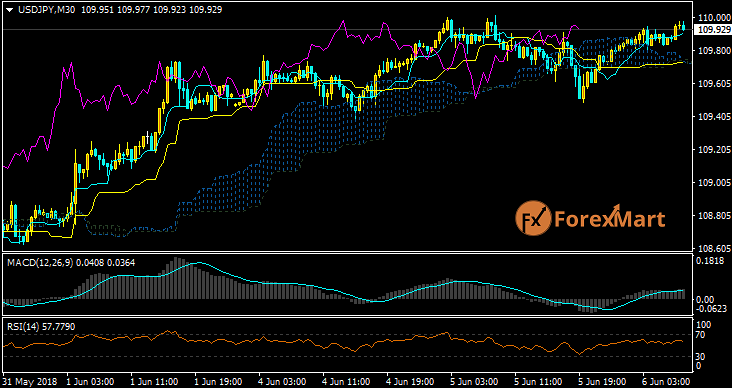Click the current price tag 109.929

tap(712, 30)
